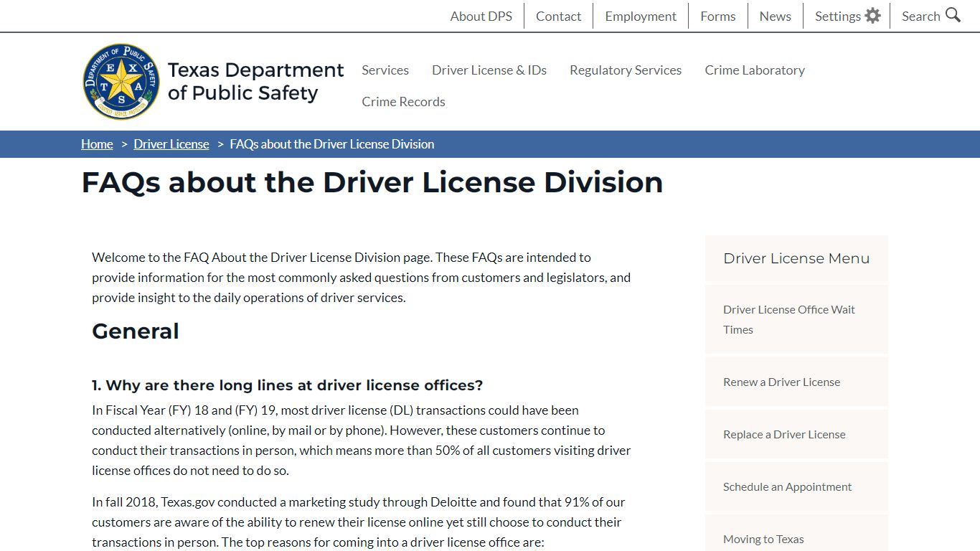980x551 pixels.
Task: Click the Settings gear icon
Action: pos(872,16)
